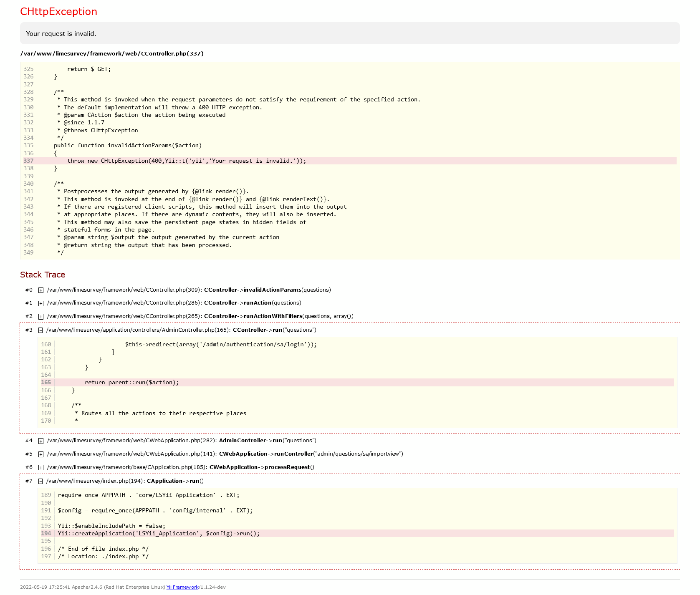
Task: Expand stack trace entry #6 plus icon
Action: [41, 468]
